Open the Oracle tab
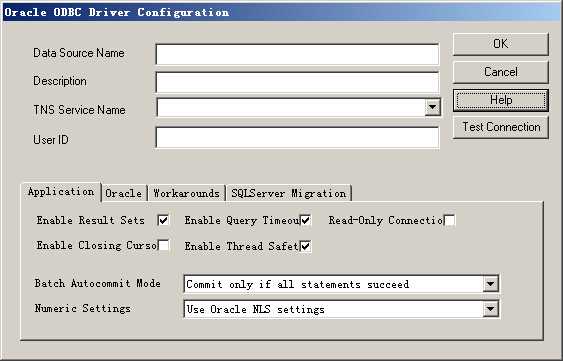563x361 pixels. coord(124,193)
